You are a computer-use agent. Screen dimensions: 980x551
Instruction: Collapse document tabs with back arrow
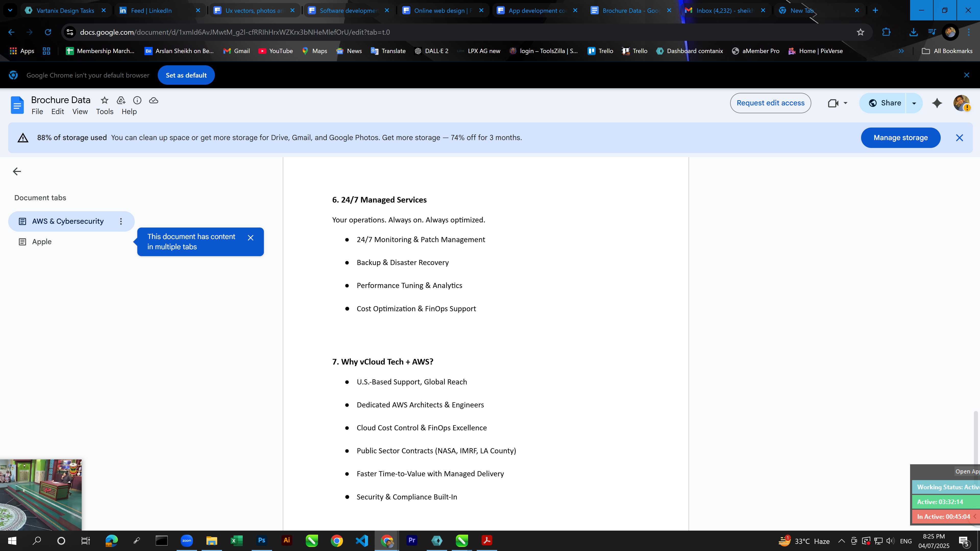pos(17,171)
